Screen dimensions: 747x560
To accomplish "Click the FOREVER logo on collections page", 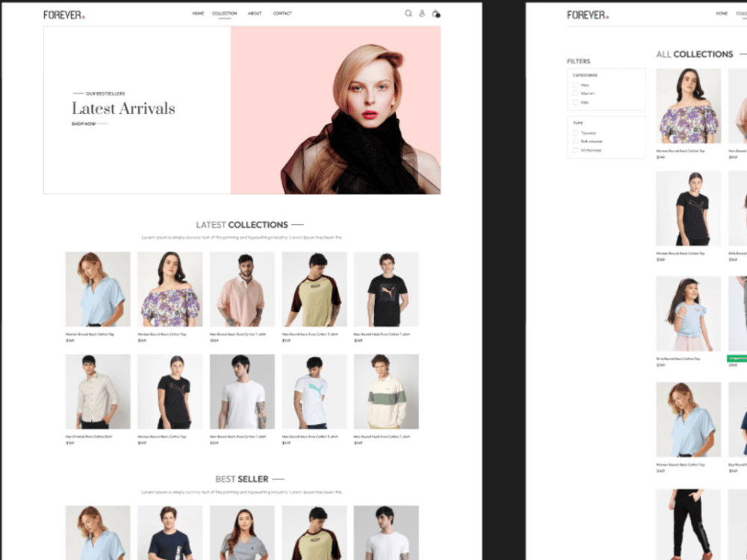I will (587, 15).
